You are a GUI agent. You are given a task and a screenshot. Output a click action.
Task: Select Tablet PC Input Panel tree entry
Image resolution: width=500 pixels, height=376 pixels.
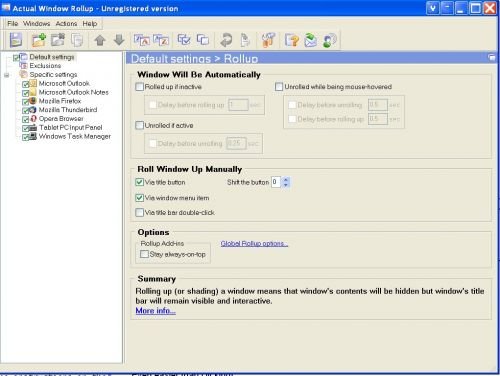point(71,127)
